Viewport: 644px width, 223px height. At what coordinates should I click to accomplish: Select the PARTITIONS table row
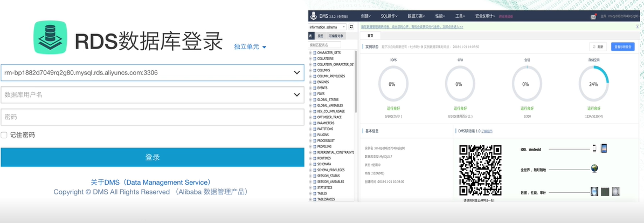pos(326,129)
